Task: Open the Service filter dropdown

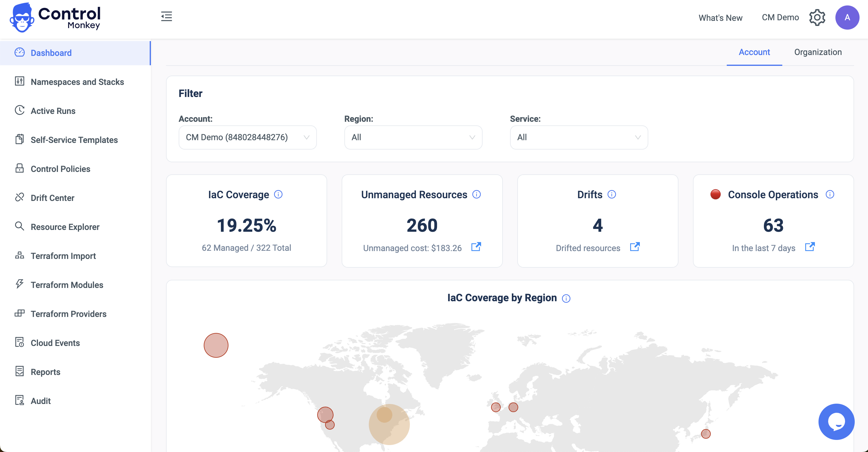Action: 579,137
